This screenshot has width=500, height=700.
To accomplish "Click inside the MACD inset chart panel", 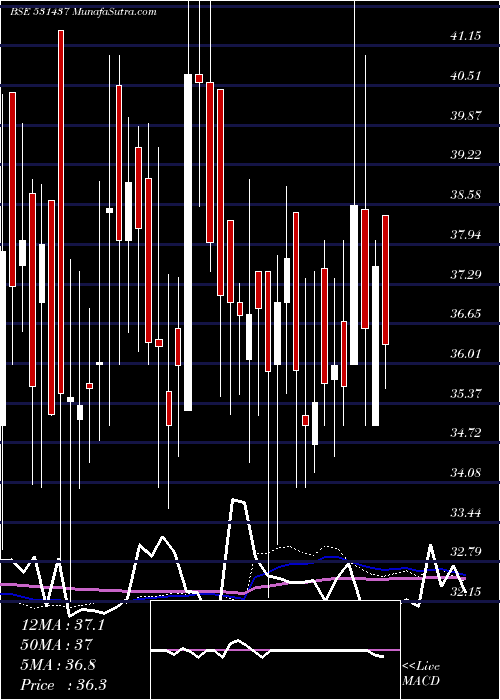I will pyautogui.click(x=275, y=650).
